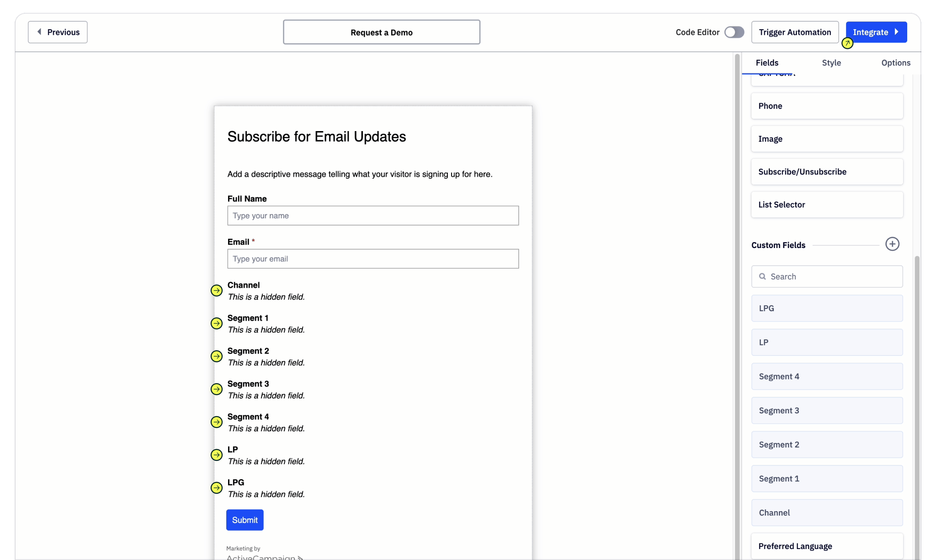Image resolution: width=936 pixels, height=560 pixels.
Task: Add a new custom field with plus icon
Action: click(x=892, y=244)
